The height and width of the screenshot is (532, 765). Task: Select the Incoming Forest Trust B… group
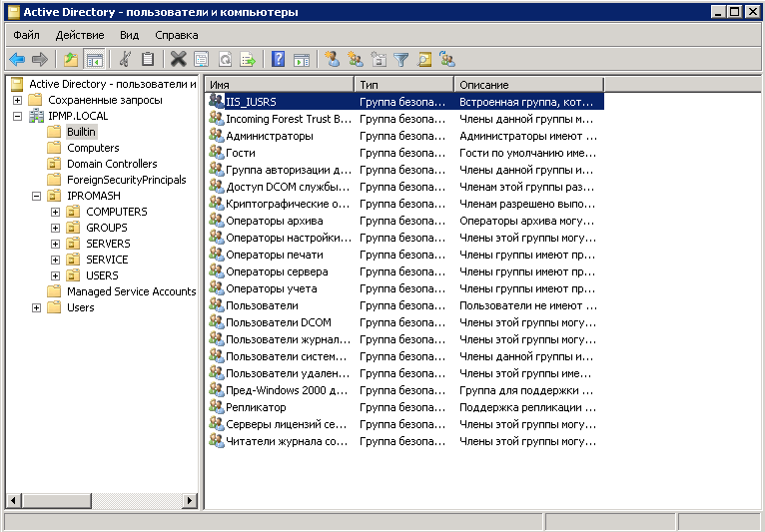pyautogui.click(x=289, y=119)
